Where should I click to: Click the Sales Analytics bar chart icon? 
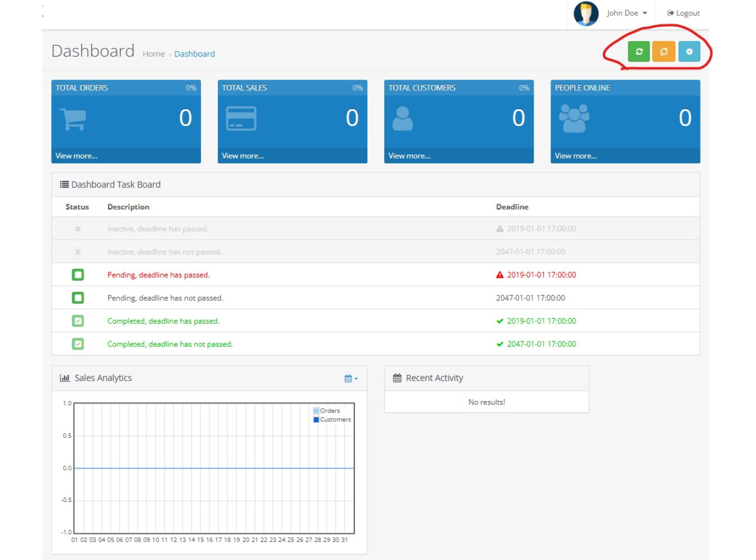point(65,377)
